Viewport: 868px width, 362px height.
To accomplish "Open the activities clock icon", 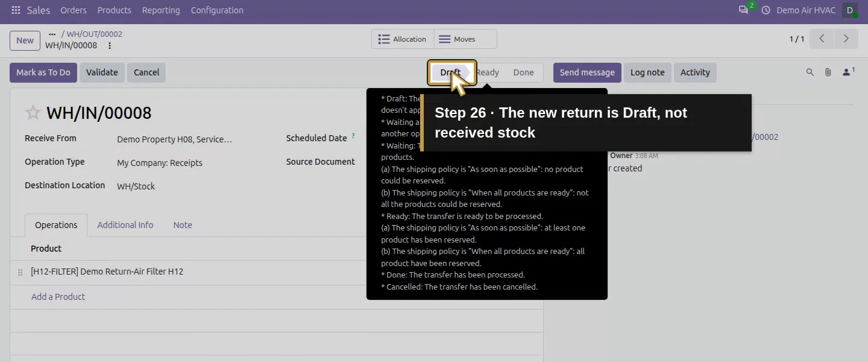I will pyautogui.click(x=766, y=10).
